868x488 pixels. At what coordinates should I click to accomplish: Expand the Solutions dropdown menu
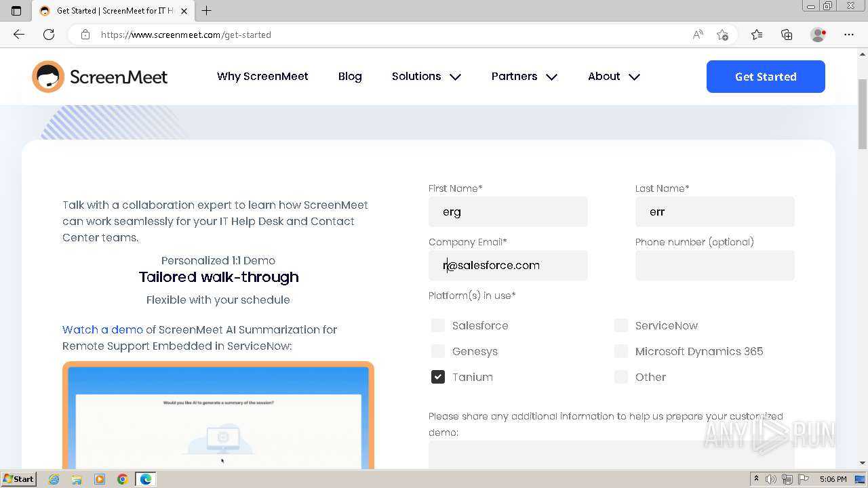point(427,77)
